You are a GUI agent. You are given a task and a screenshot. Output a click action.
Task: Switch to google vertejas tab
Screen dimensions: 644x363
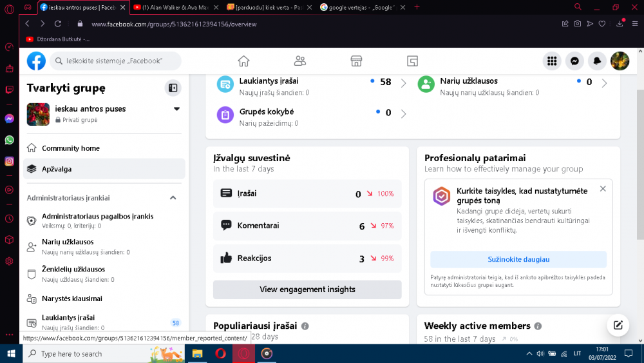[x=362, y=7]
